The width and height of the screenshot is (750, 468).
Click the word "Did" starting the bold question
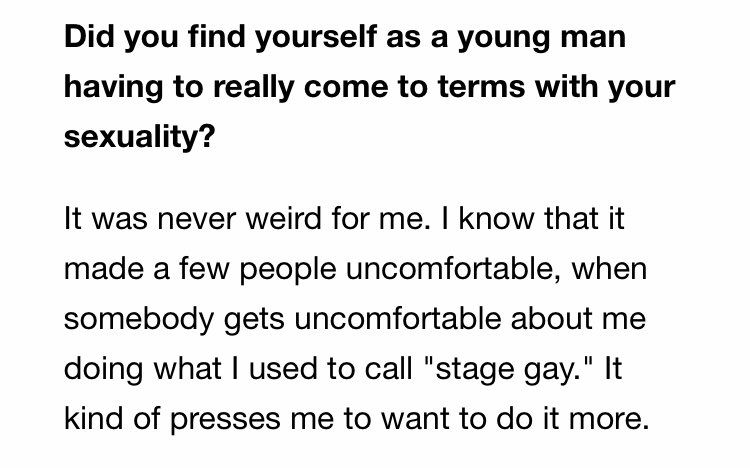[x=89, y=37]
